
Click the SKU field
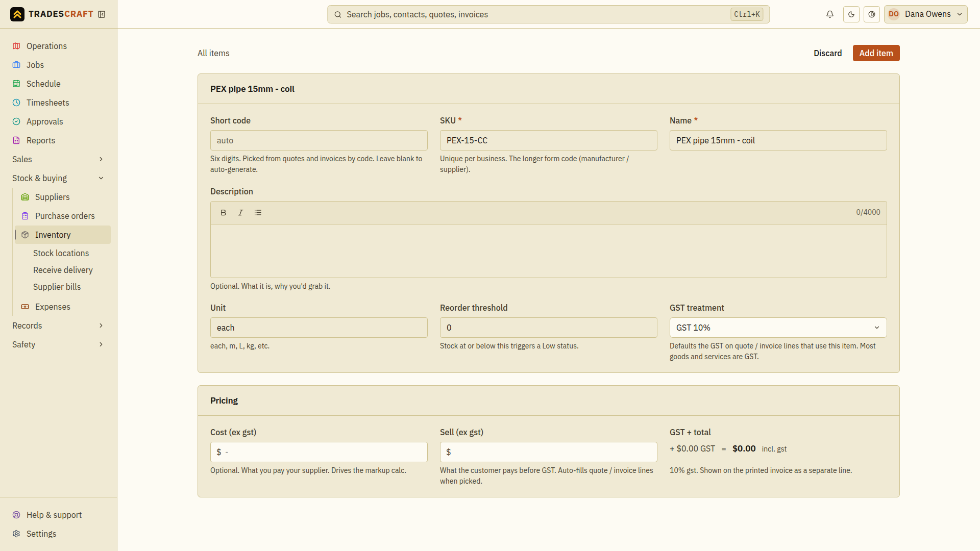[549, 140]
